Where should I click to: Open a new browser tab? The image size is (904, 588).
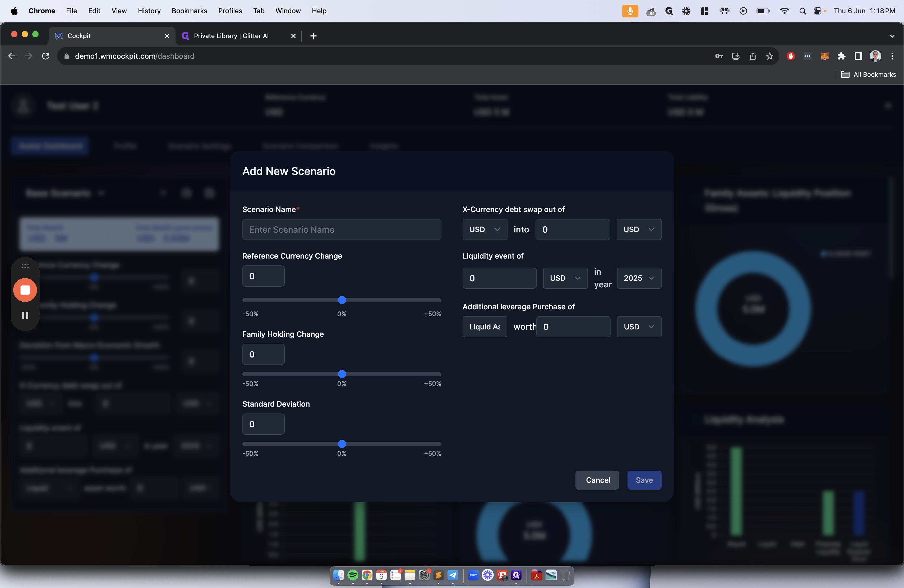click(313, 36)
